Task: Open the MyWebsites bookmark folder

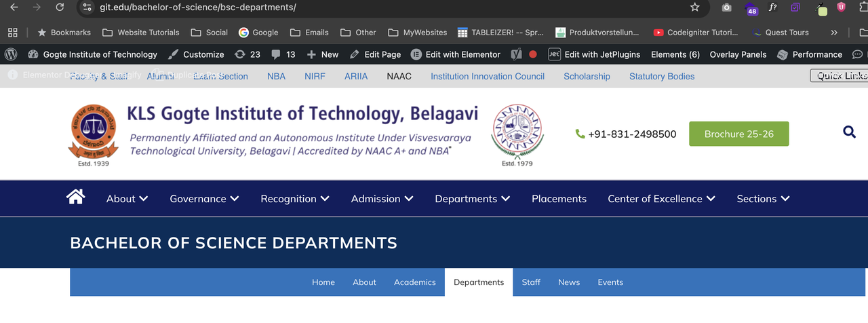Action: point(418,32)
